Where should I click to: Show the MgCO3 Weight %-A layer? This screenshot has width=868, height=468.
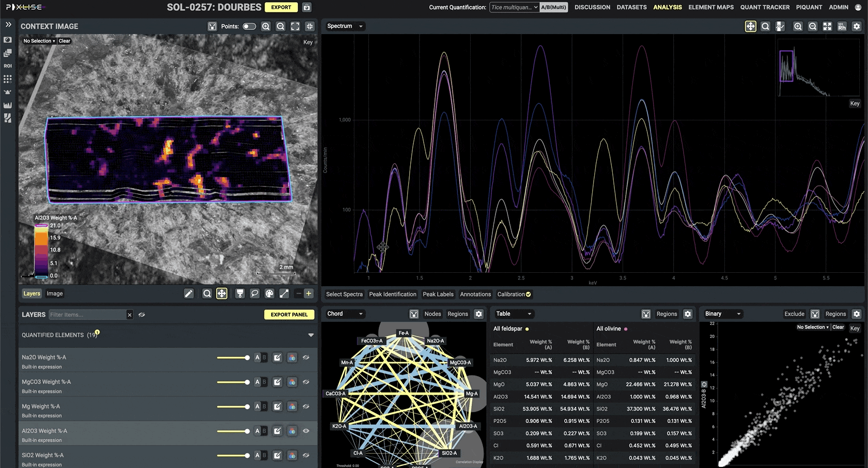tap(306, 382)
